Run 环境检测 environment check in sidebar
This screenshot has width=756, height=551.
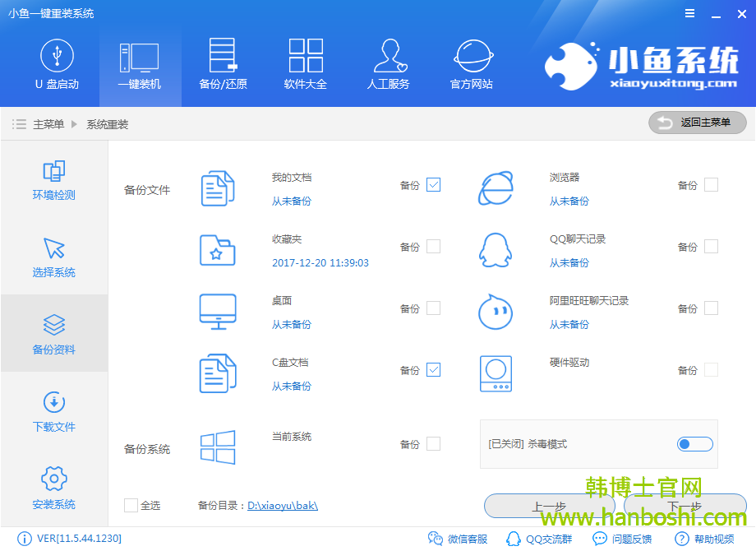pos(53,181)
